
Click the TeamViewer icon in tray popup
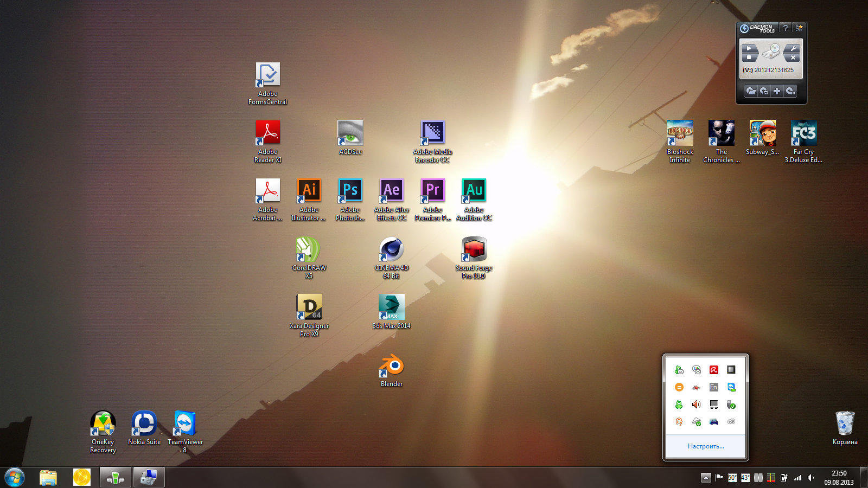pyautogui.click(x=731, y=387)
